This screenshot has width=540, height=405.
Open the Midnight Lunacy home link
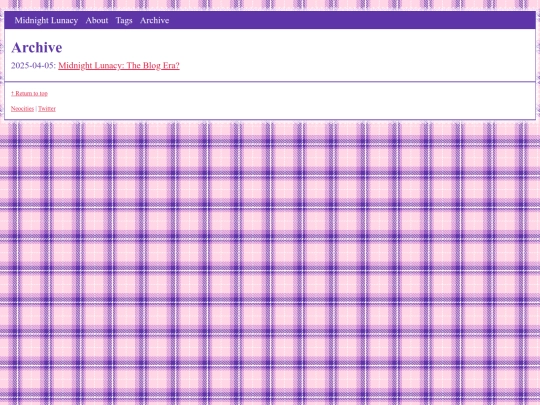tap(46, 20)
